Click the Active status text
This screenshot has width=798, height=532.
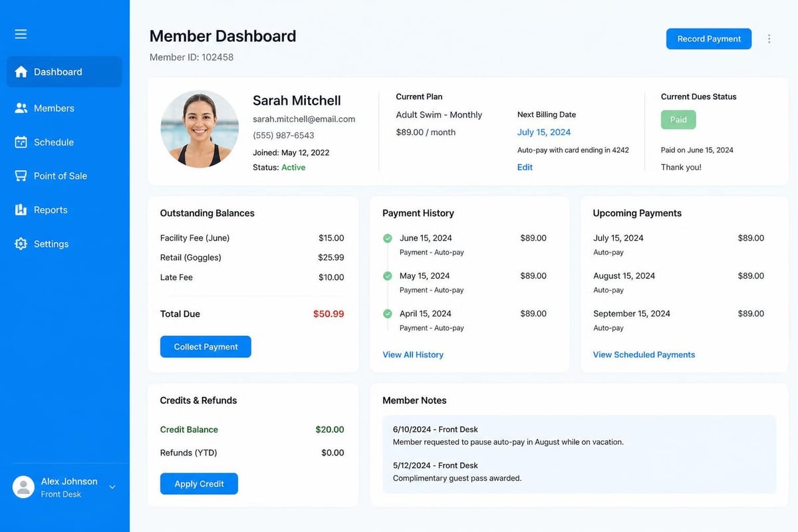293,168
